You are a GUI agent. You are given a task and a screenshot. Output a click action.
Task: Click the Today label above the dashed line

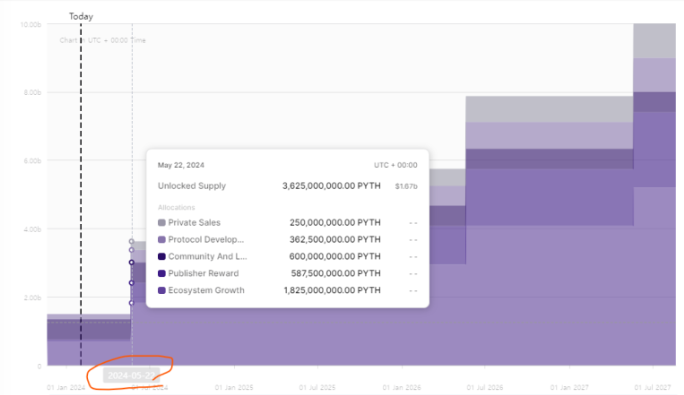coord(81,17)
